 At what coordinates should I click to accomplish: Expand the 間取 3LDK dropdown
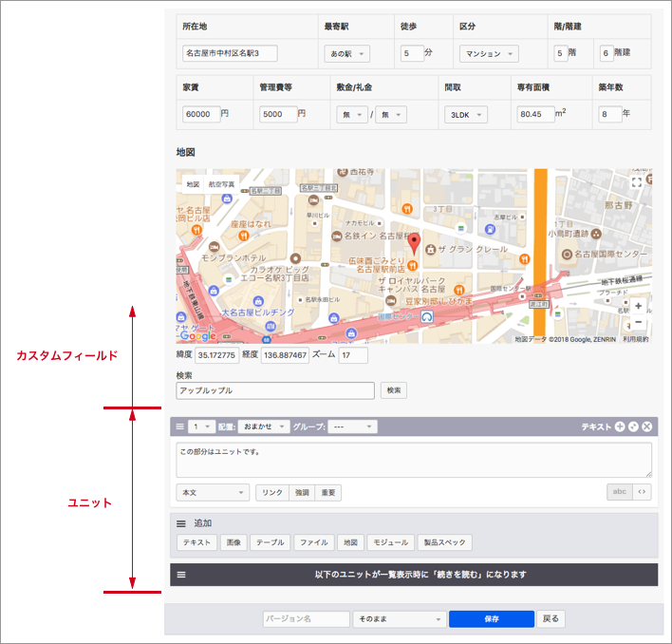(465, 114)
